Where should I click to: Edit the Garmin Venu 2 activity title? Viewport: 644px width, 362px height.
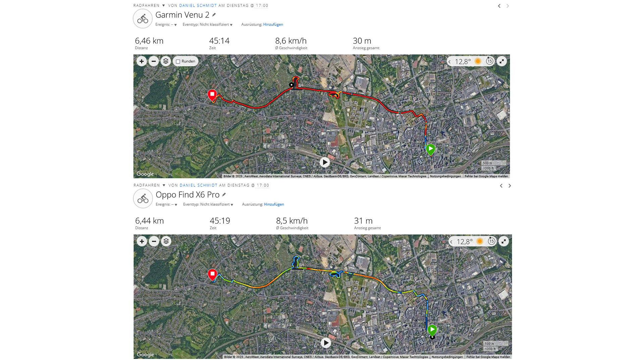click(214, 15)
